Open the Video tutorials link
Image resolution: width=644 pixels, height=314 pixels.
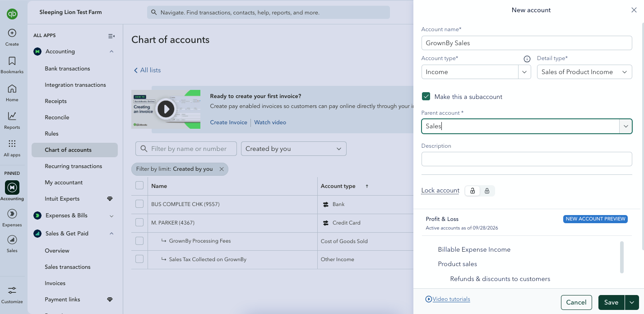click(451, 299)
